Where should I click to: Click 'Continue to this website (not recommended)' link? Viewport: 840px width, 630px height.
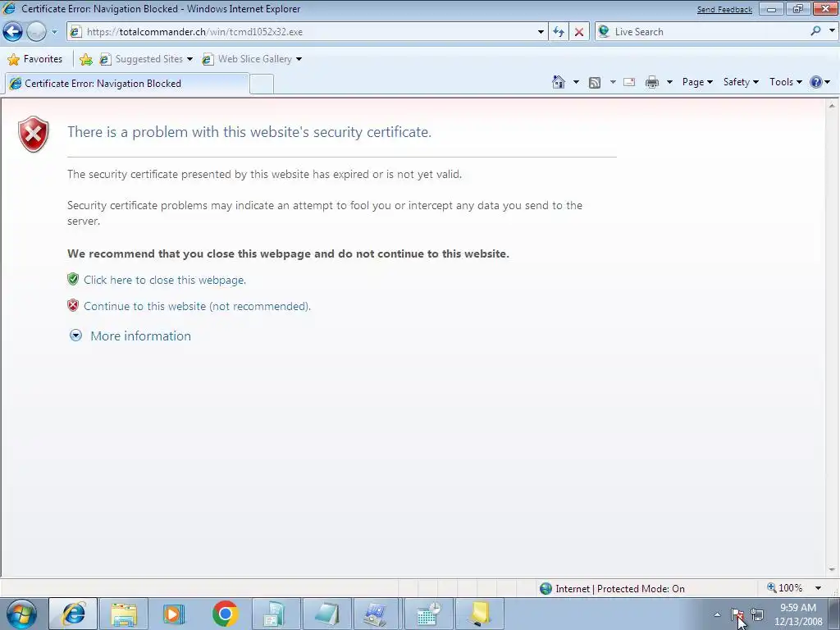[x=197, y=307]
